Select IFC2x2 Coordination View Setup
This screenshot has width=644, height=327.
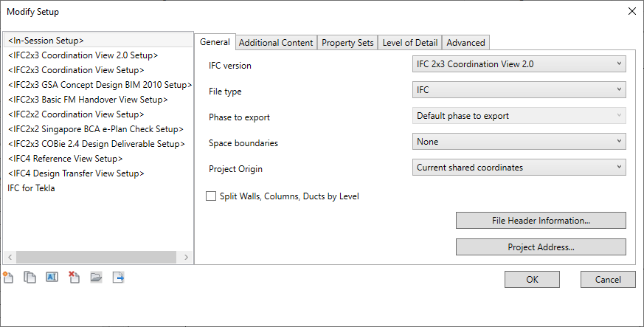point(98,114)
